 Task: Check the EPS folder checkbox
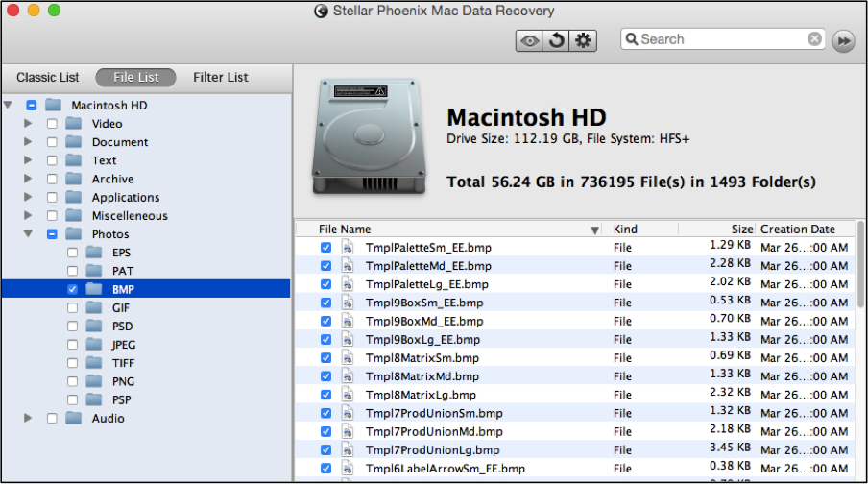click(73, 253)
